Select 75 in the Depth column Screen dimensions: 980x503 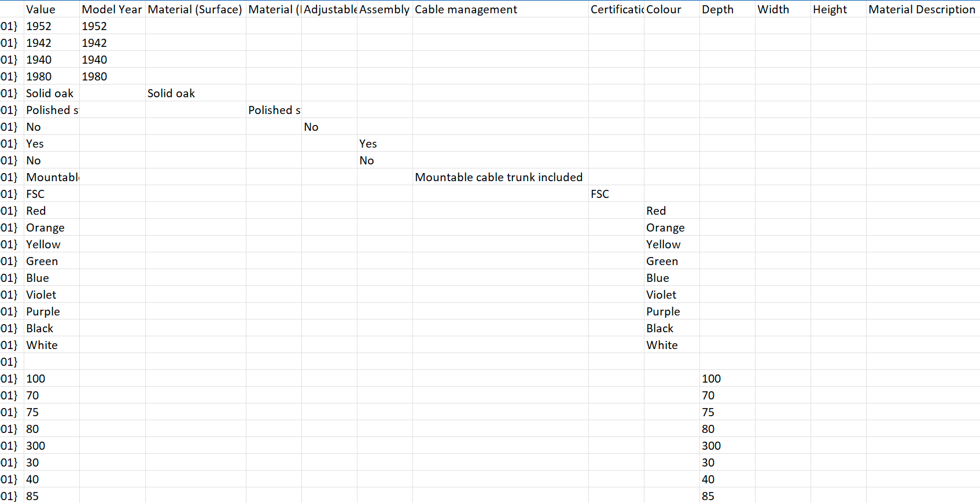tap(727, 412)
